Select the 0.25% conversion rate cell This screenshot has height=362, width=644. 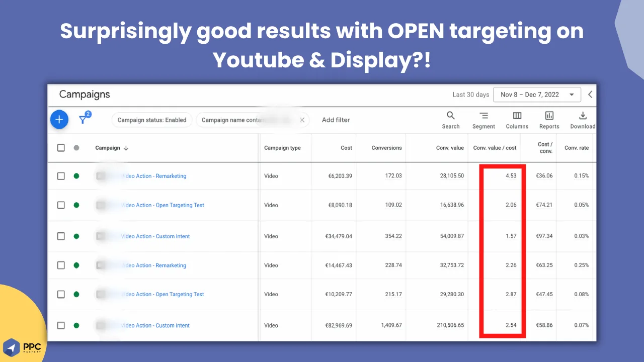click(x=582, y=265)
